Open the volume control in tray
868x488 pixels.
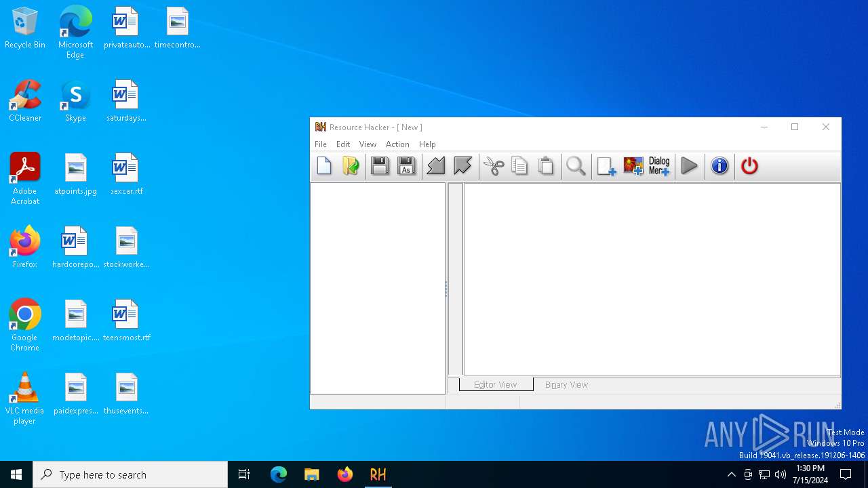[x=781, y=474]
